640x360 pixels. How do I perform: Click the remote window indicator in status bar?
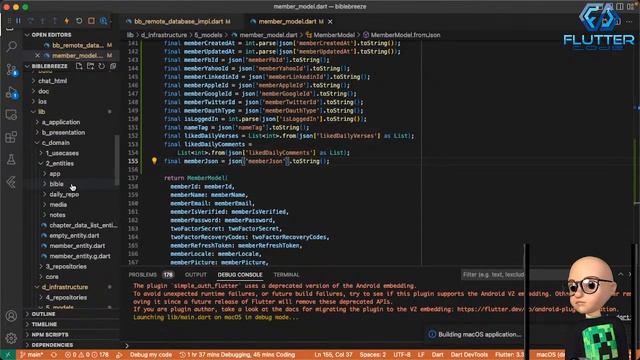pos(8,355)
